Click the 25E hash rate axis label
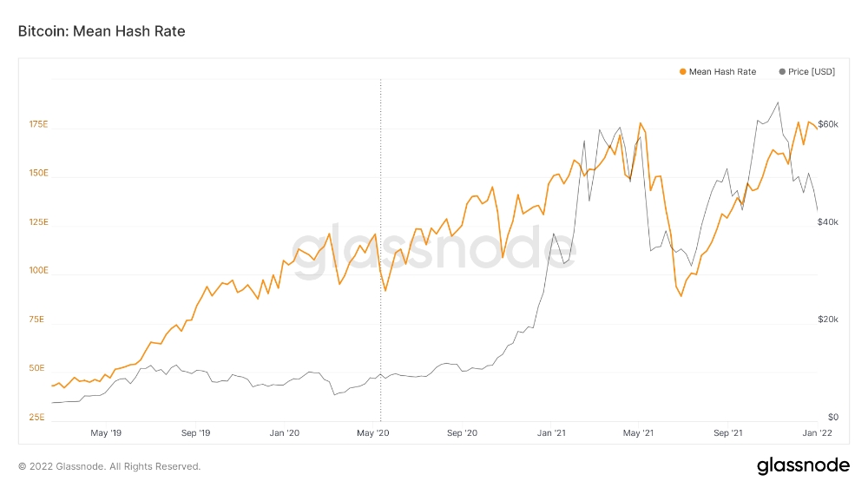 [x=39, y=417]
